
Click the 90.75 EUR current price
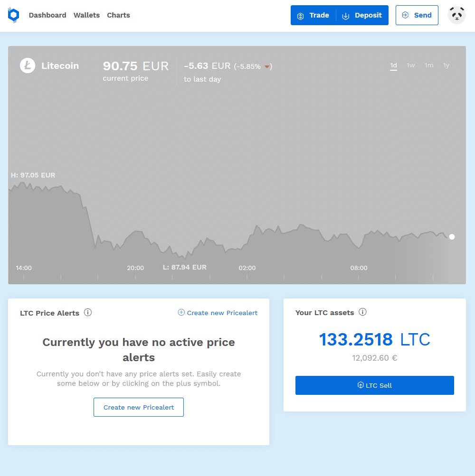pyautogui.click(x=135, y=66)
